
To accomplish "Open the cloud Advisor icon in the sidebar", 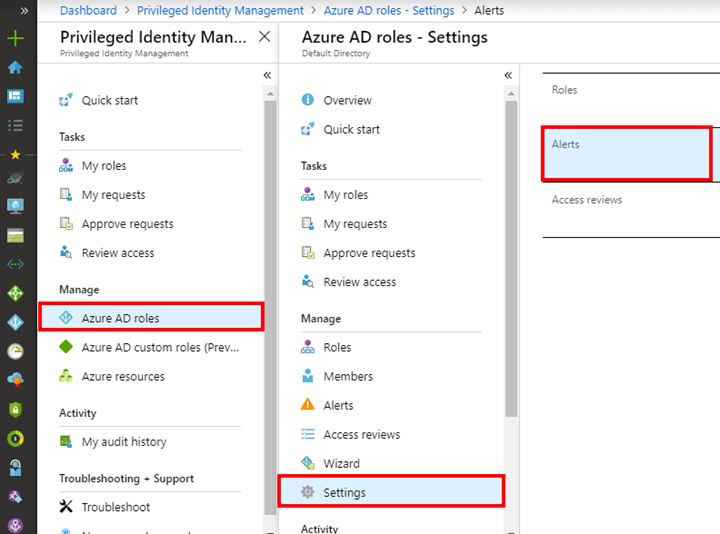I will click(x=15, y=380).
